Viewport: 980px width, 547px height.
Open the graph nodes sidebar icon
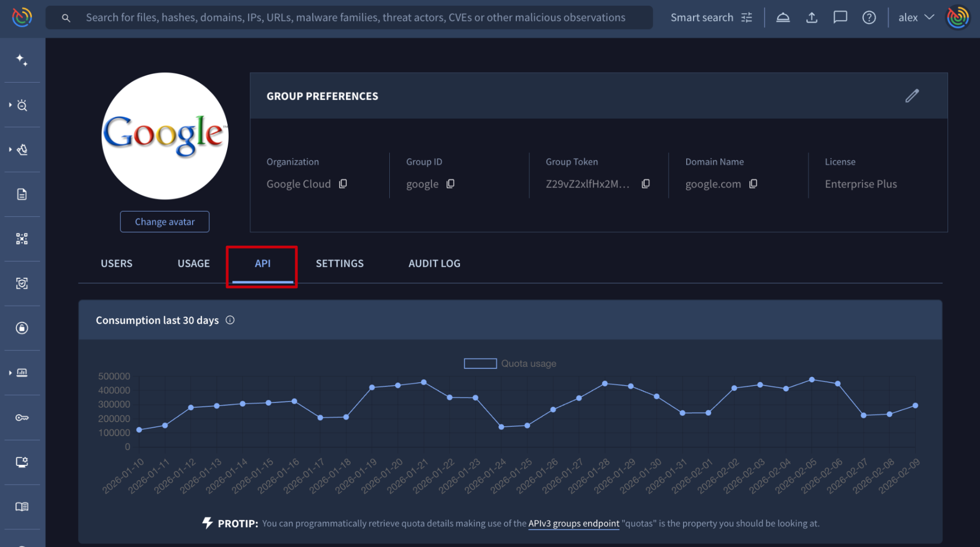(x=22, y=239)
